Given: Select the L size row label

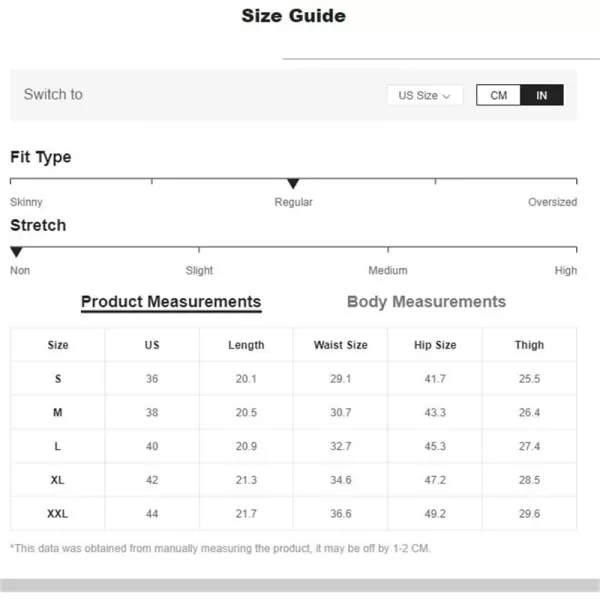Looking at the screenshot, I should point(58,447).
